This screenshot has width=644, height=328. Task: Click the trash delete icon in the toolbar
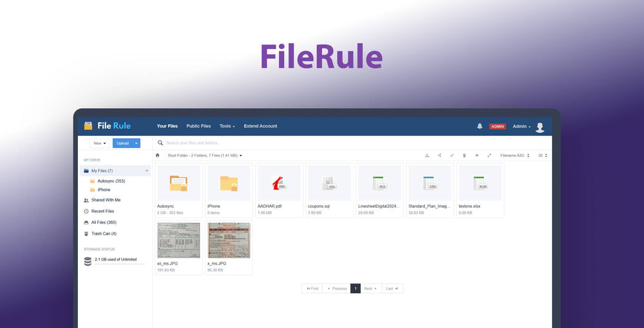pos(464,155)
